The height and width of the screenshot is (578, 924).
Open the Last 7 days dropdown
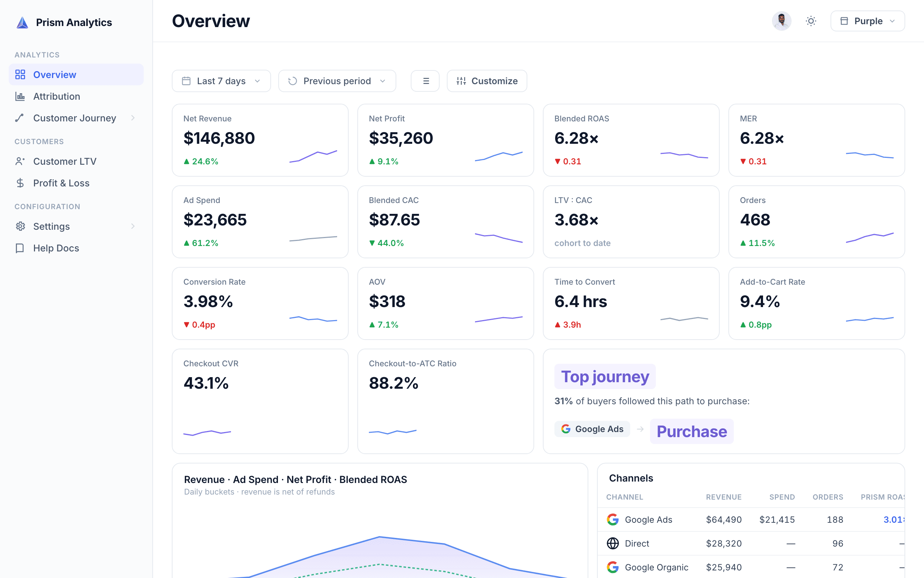pyautogui.click(x=222, y=81)
